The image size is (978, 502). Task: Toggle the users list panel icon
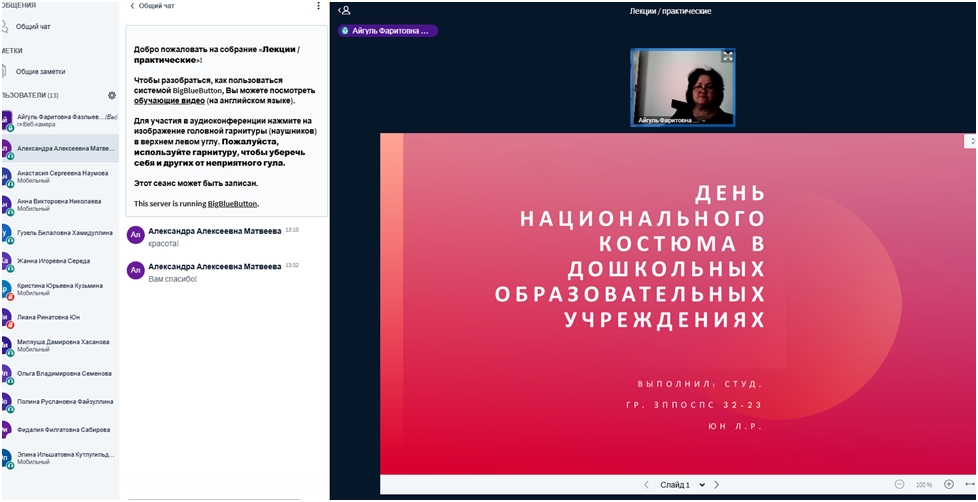coord(345,10)
